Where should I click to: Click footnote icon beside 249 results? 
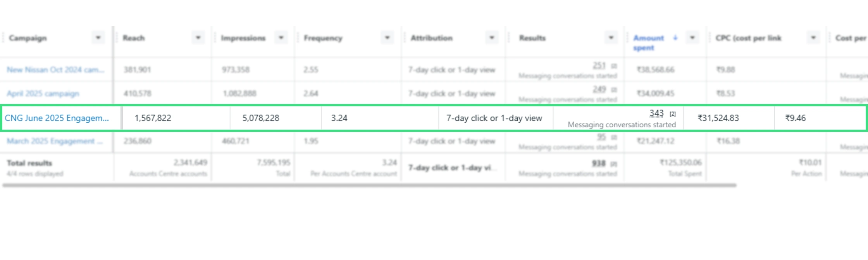(x=614, y=90)
